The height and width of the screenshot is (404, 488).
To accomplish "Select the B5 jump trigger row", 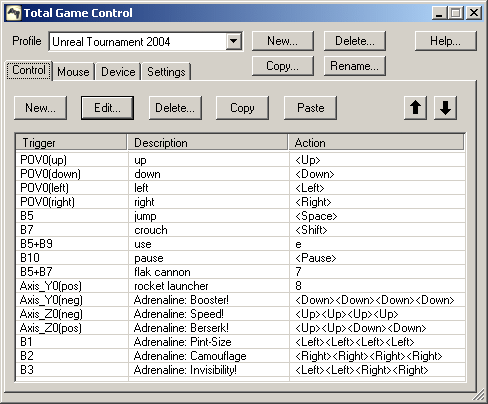I will (240, 216).
